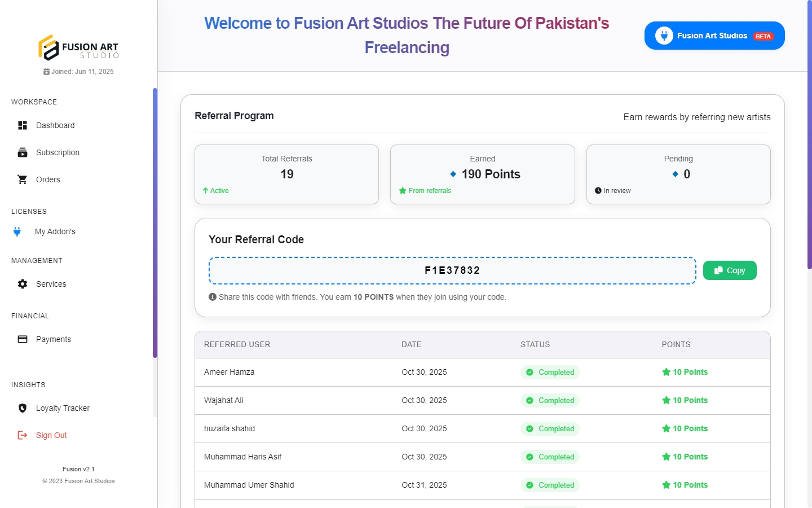Click the name Ameer Hamza
812x508 pixels.
tap(230, 372)
